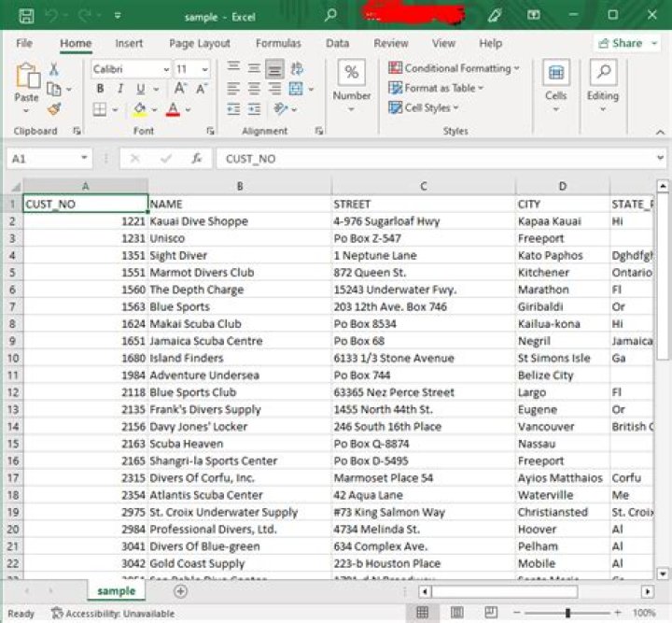
Task: Switch to Page Layout view icon
Action: pyautogui.click(x=457, y=613)
